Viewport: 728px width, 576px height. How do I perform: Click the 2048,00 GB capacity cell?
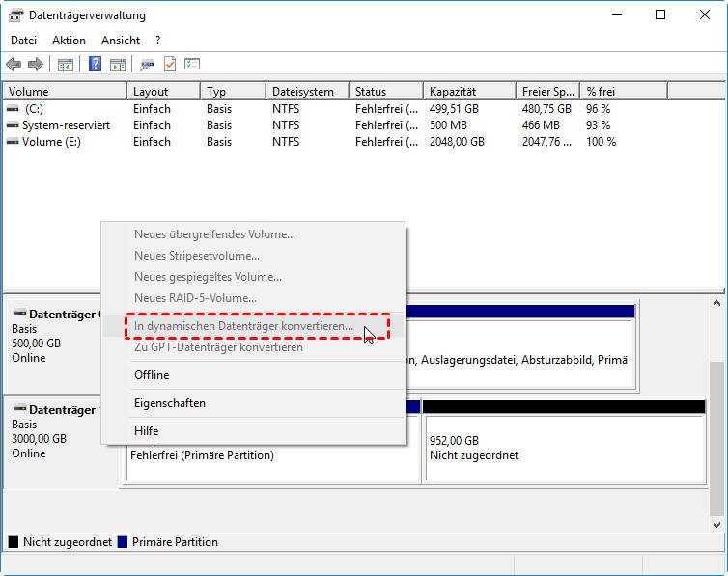tap(457, 142)
